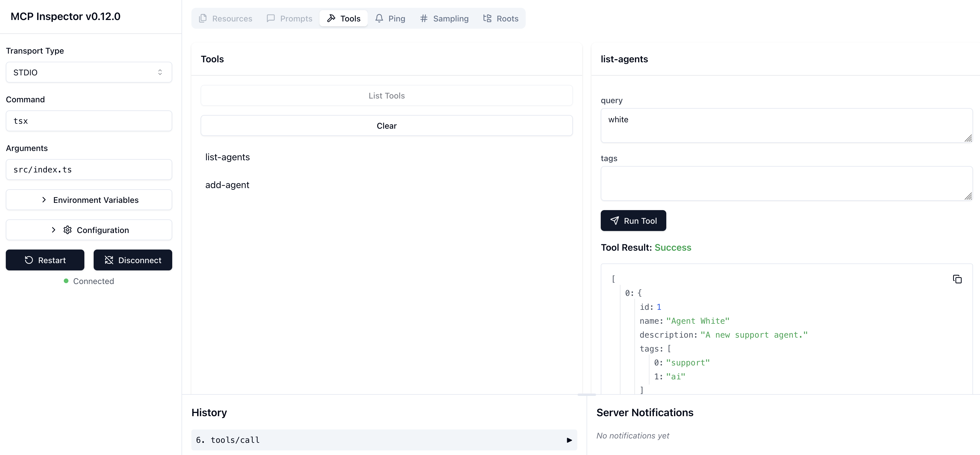Click the "support" tag value
The image size is (980, 455).
point(688,363)
